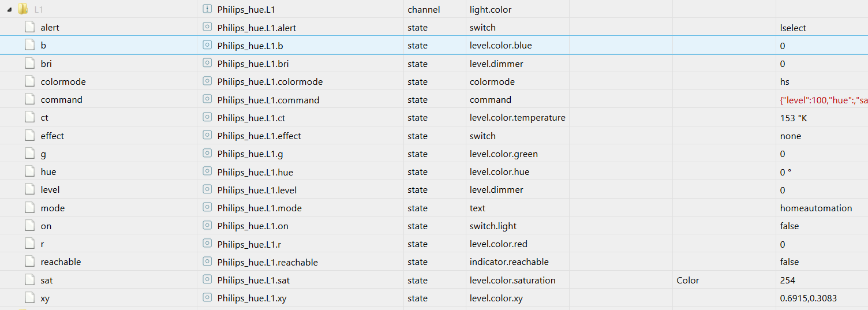
Task: Click the level.color.blue role text
Action: tap(501, 45)
